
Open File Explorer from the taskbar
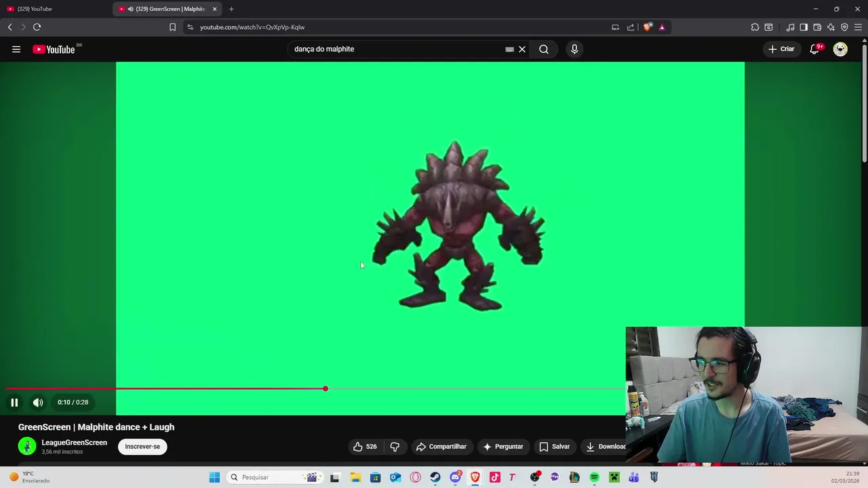(x=355, y=477)
